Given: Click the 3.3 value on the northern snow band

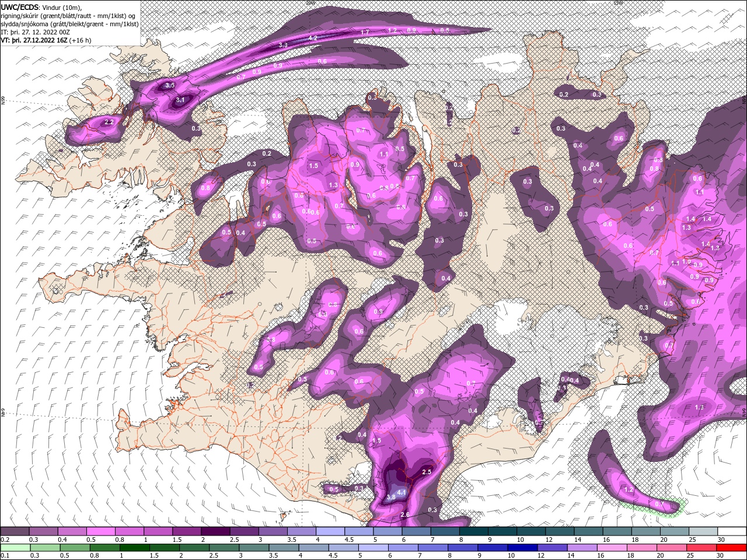Looking at the screenshot, I should 283,45.
